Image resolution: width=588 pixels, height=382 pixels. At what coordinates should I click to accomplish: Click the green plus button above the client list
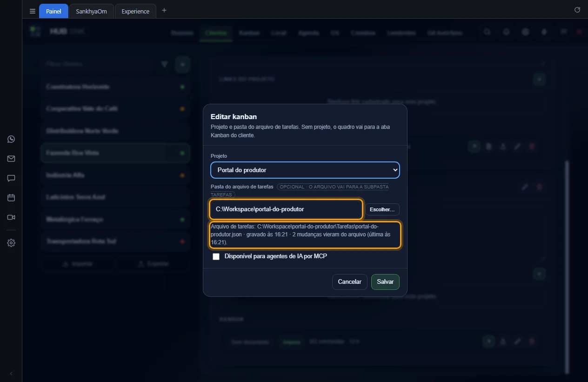[x=182, y=64]
